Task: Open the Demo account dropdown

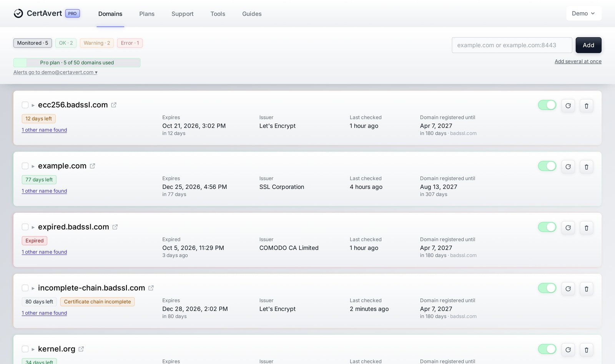Action: 583,13
